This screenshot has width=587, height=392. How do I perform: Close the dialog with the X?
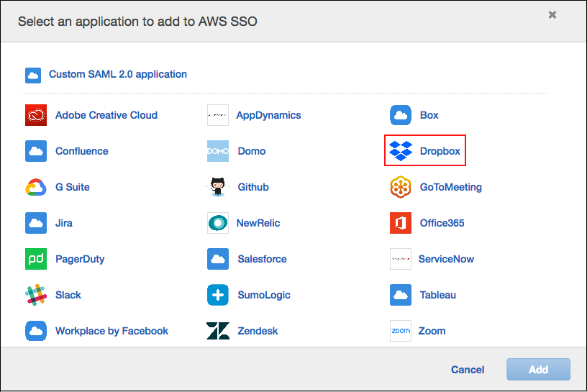[x=552, y=15]
